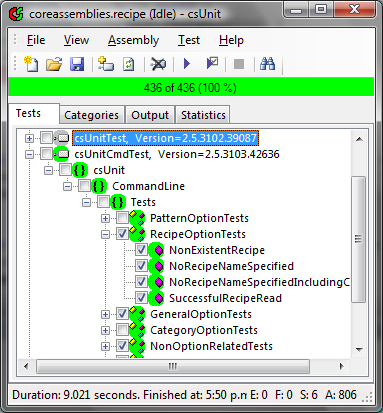Image resolution: width=383 pixels, height=413 pixels.
Task: Click the grey Stop tests square
Action: click(x=239, y=64)
